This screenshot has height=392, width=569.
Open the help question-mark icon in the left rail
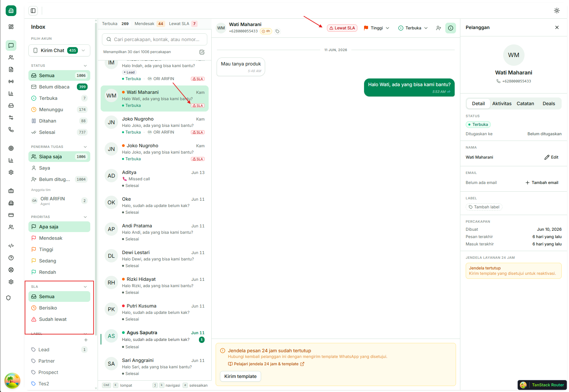point(11,258)
